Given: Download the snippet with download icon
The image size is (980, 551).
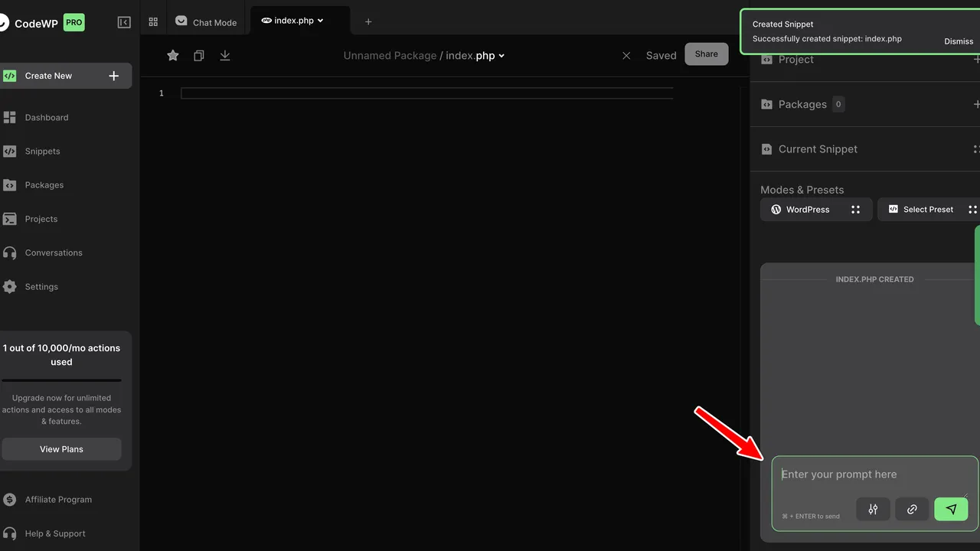Looking at the screenshot, I should 225,55.
